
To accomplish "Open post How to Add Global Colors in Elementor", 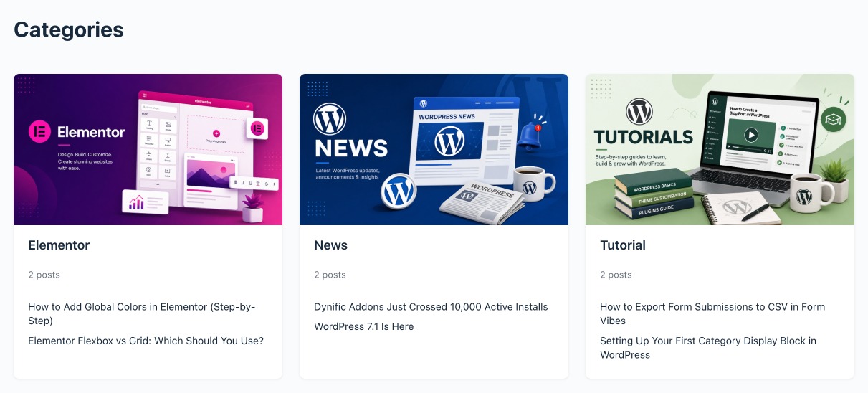I will click(142, 313).
